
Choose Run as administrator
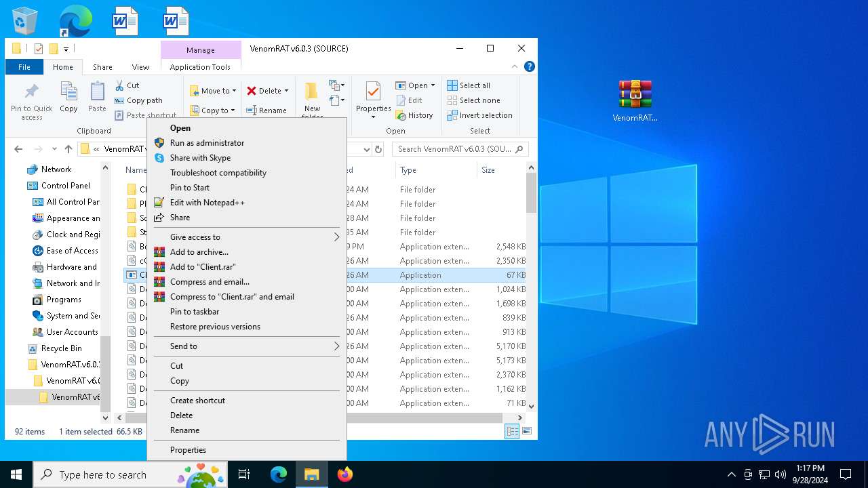(247, 143)
